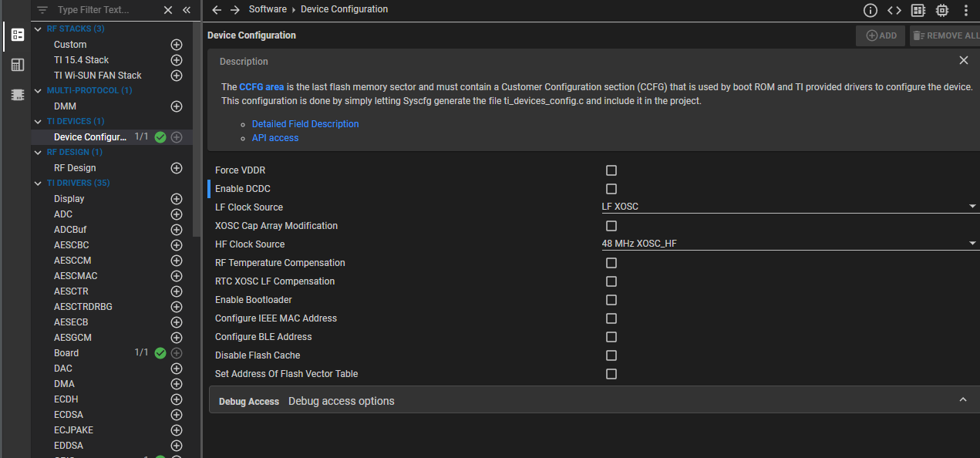Navigate back with the left arrow
This screenshot has height=458, width=980.
tap(217, 10)
